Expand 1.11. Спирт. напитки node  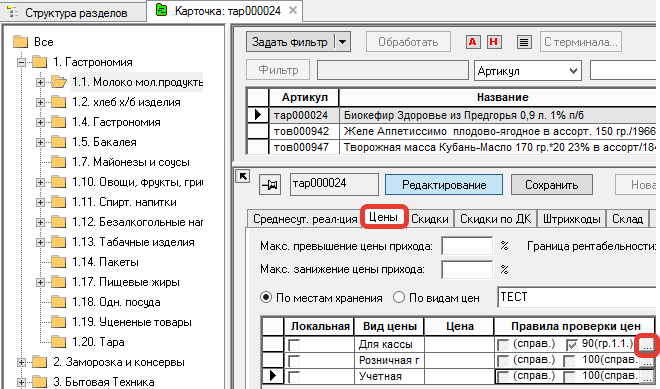(x=40, y=202)
